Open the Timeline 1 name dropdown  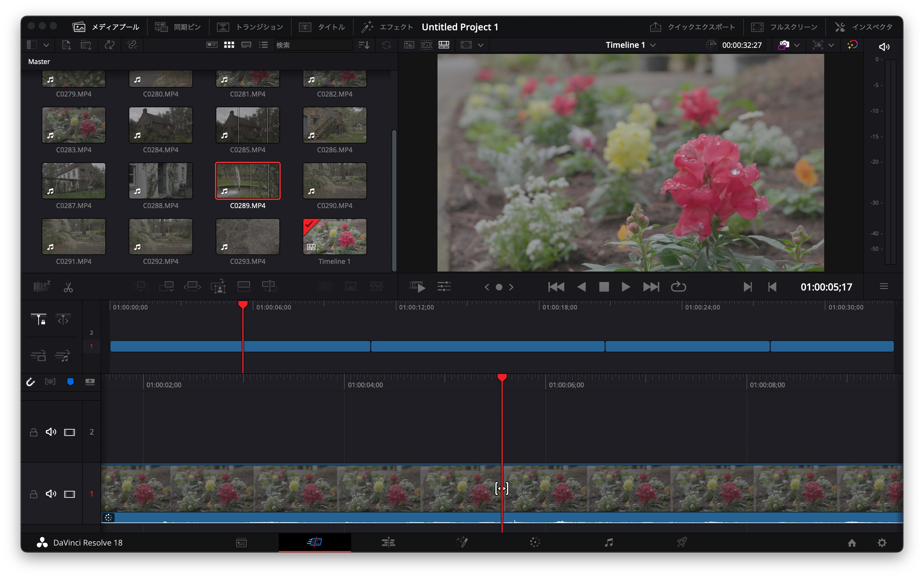coord(653,45)
